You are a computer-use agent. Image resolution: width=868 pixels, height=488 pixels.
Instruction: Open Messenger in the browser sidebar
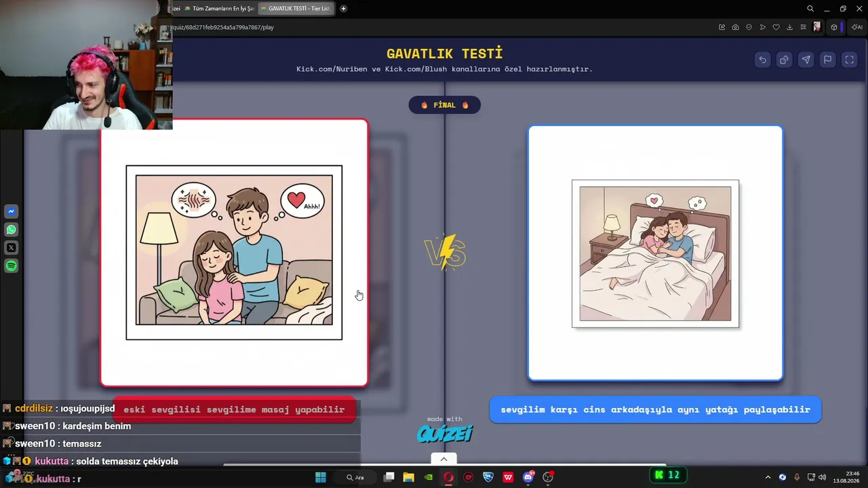[12, 211]
